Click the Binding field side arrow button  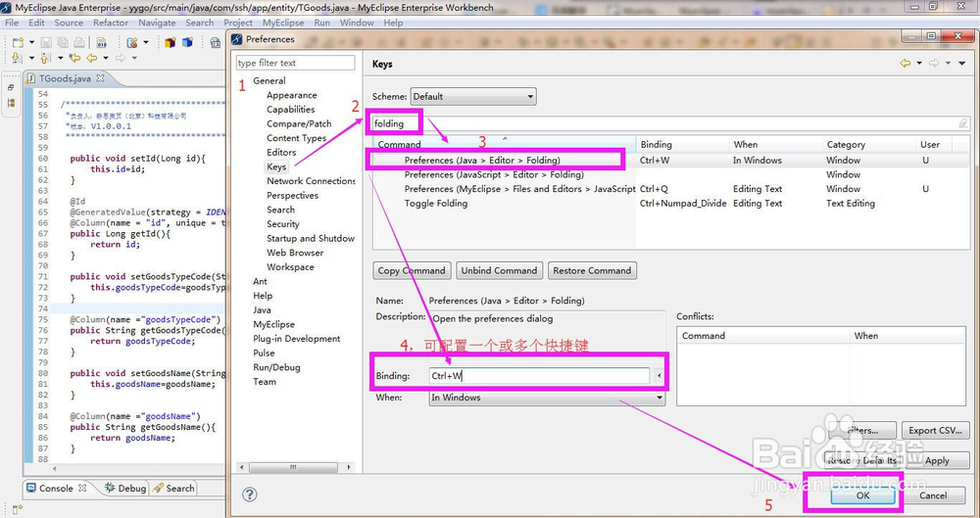pyautogui.click(x=659, y=376)
